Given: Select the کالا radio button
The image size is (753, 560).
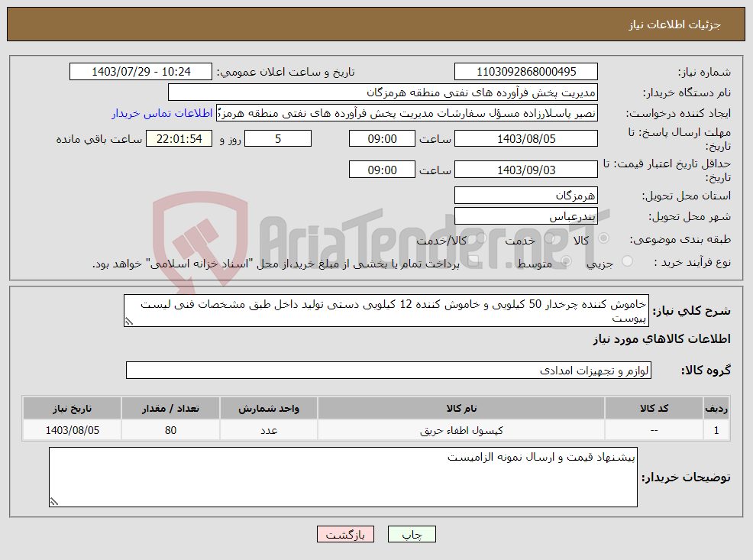Looking at the screenshot, I should (x=603, y=238).
